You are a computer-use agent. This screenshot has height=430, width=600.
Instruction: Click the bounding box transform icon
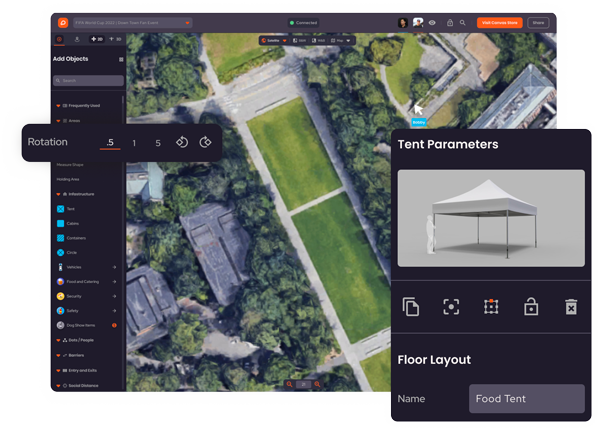click(491, 307)
